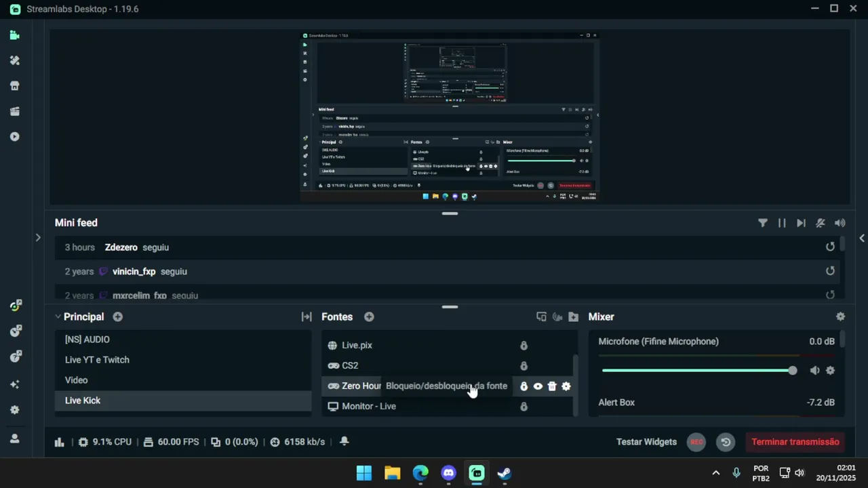Viewport: 868px width, 488px height.
Task: Toggle mute event notifications bell in Mini feed
Action: pyautogui.click(x=821, y=223)
